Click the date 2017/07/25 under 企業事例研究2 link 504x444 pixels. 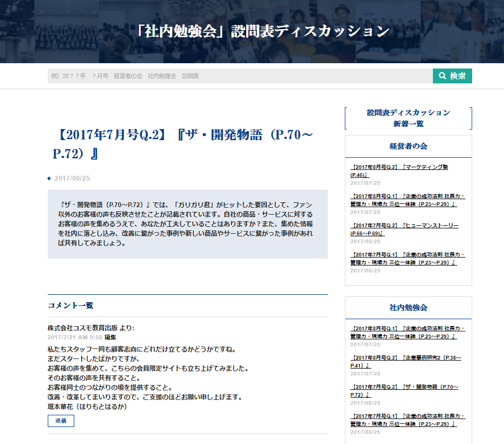coord(365,374)
